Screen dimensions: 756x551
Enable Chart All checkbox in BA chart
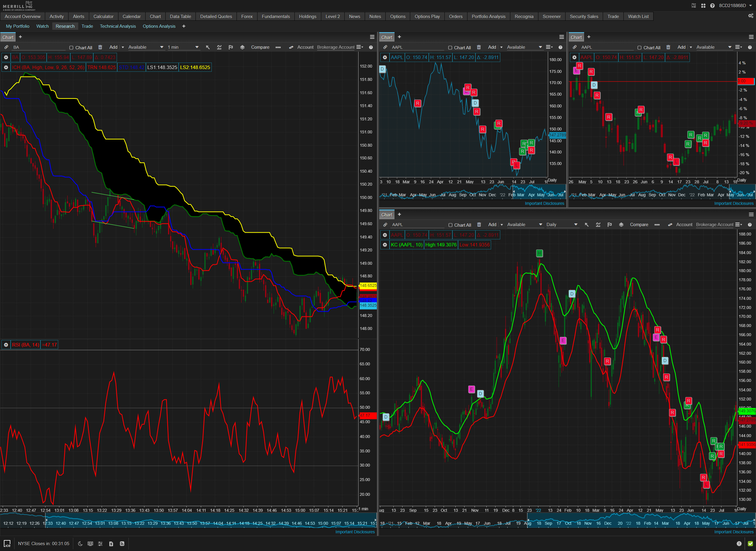[71, 48]
